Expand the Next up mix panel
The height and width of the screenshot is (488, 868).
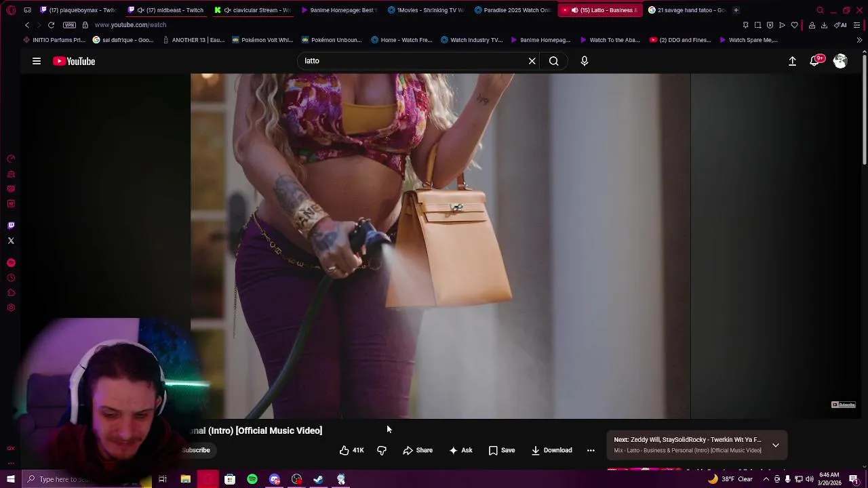(x=776, y=445)
